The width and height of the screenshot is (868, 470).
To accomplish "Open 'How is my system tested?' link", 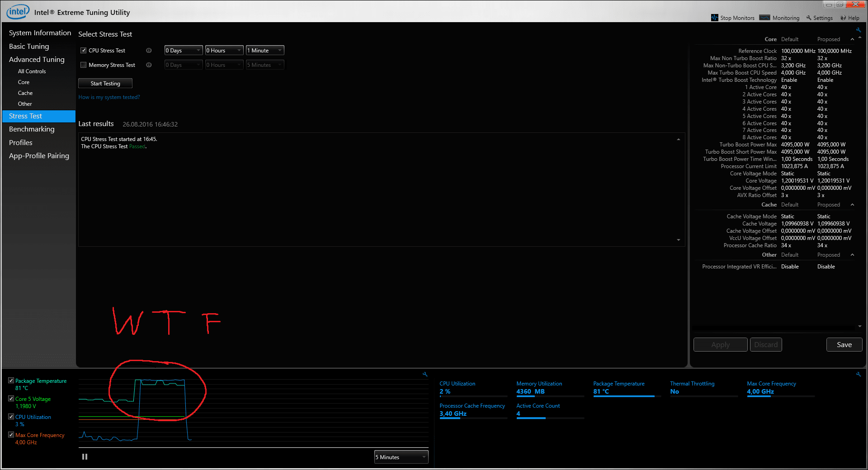I will 109,97.
